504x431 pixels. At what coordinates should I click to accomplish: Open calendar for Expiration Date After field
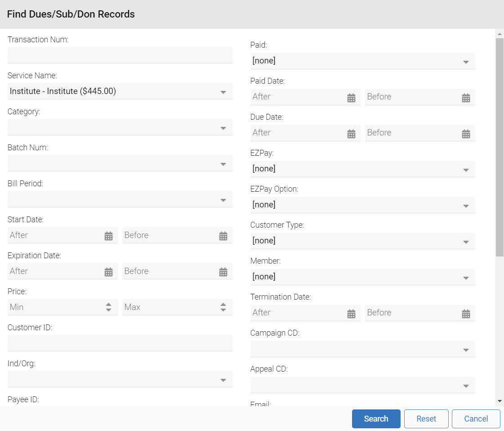pyautogui.click(x=109, y=272)
